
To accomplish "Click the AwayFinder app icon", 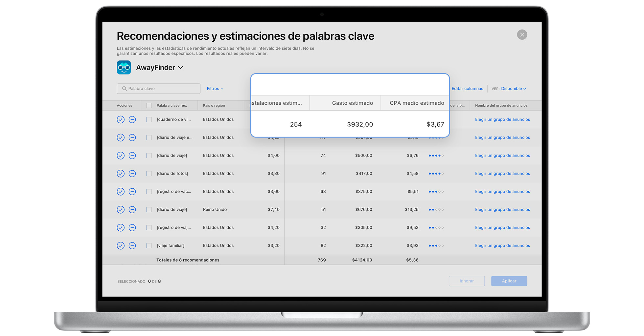I will (x=124, y=68).
